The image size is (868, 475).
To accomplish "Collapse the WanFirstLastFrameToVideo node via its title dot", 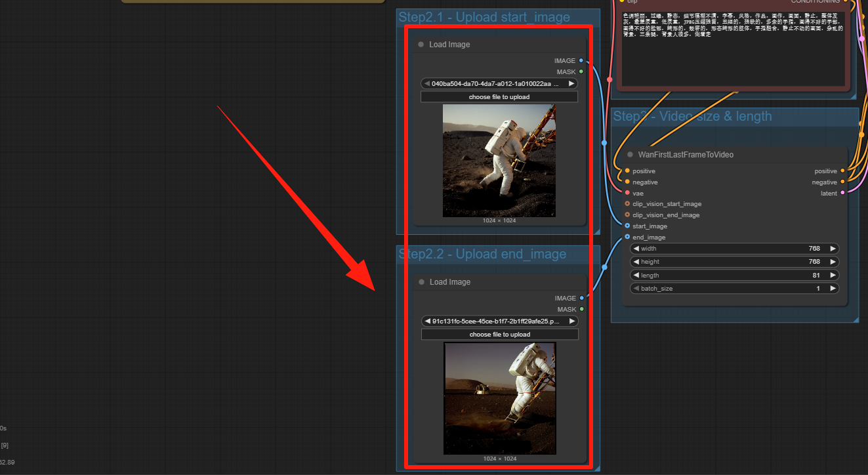I will [x=630, y=155].
